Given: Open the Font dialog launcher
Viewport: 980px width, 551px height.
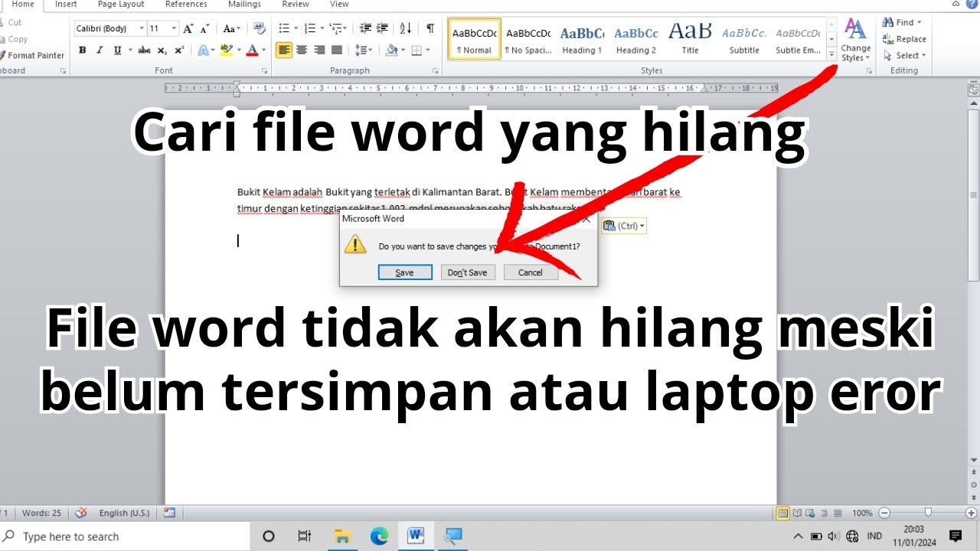Looking at the screenshot, I should tap(264, 70).
